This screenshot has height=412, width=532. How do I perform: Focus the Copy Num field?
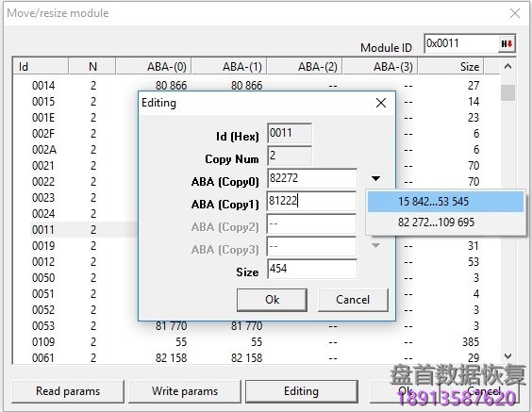[290, 156]
